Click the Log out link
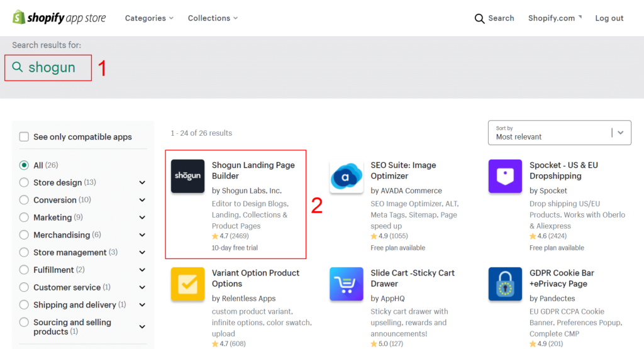Image resolution: width=644 pixels, height=349 pixels. pos(609,18)
